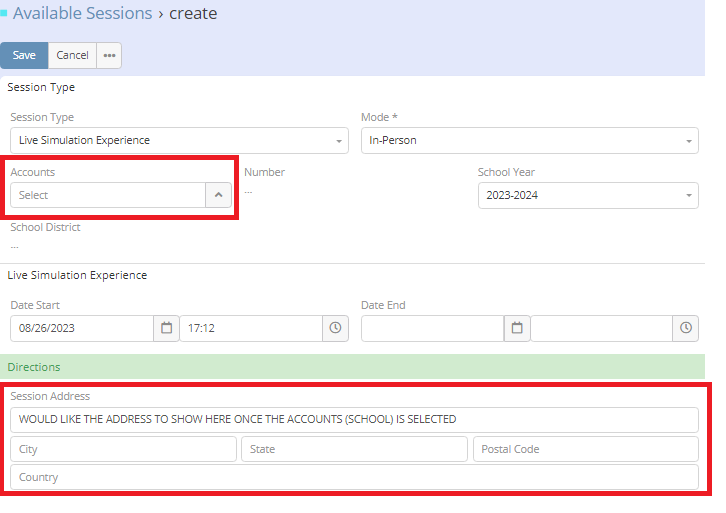Click the Date Start 08/26/2023 field
The image size is (726, 513).
[82, 328]
